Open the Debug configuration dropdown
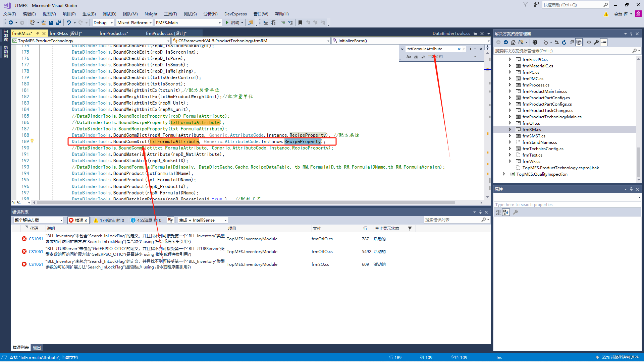 click(103, 23)
